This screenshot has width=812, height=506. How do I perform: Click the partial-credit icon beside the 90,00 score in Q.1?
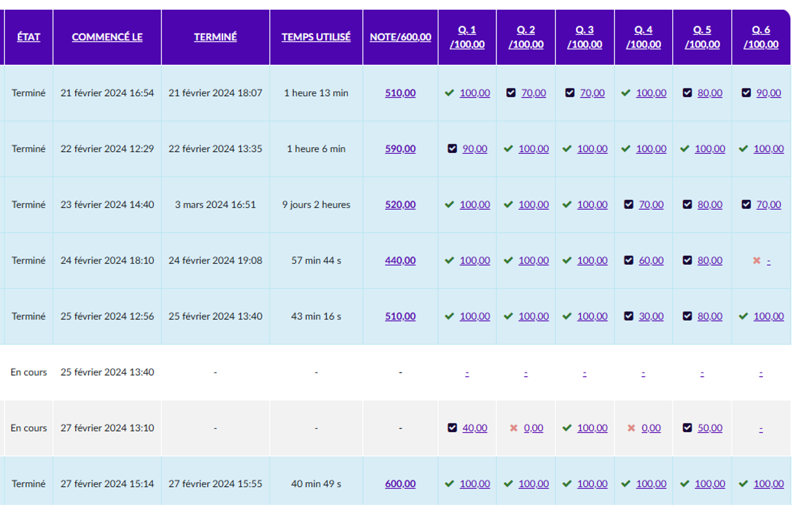[x=452, y=149]
